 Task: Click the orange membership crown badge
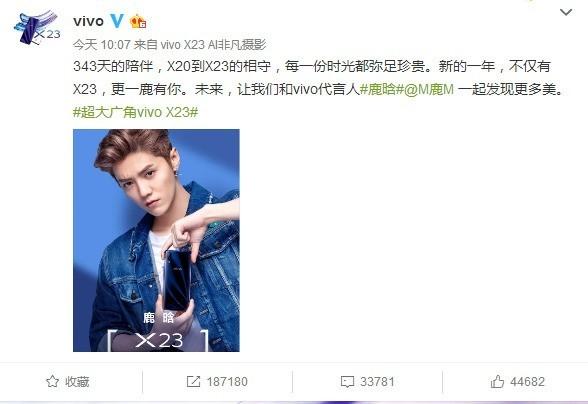(x=138, y=21)
